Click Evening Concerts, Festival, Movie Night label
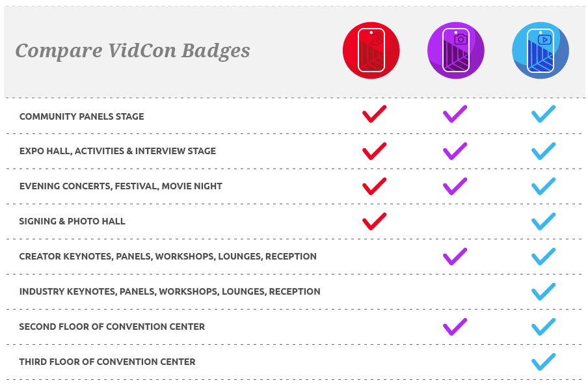 point(121,187)
